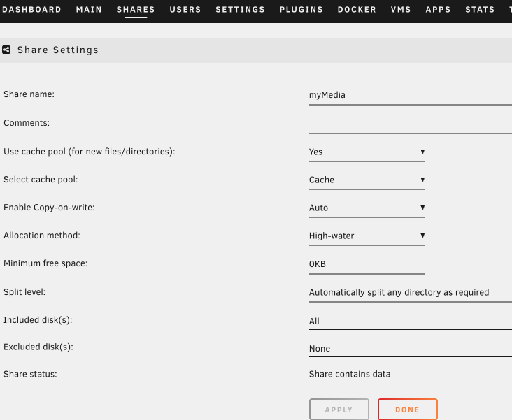Open the Docker tab
Viewport: 512px width, 420px height.
pyautogui.click(x=357, y=10)
